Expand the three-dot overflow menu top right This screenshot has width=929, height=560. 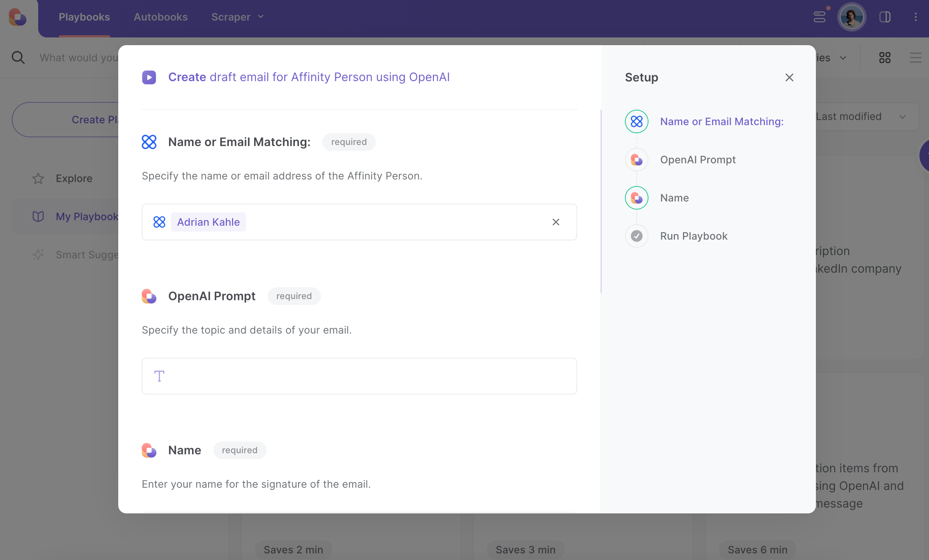click(x=916, y=17)
